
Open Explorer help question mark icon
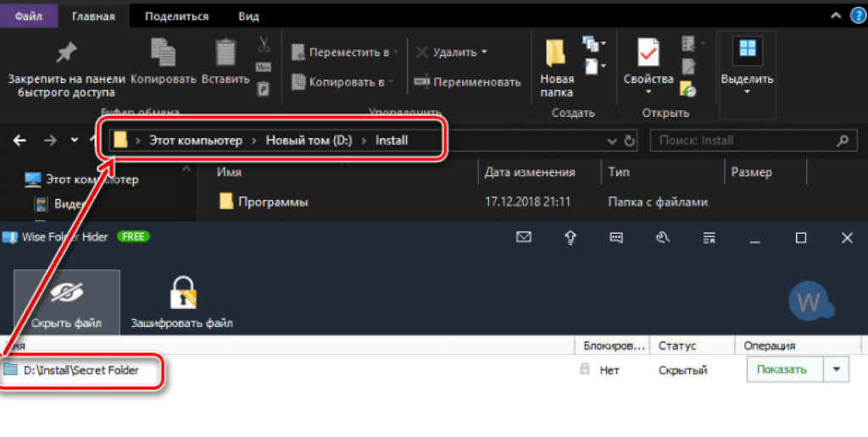click(x=859, y=15)
